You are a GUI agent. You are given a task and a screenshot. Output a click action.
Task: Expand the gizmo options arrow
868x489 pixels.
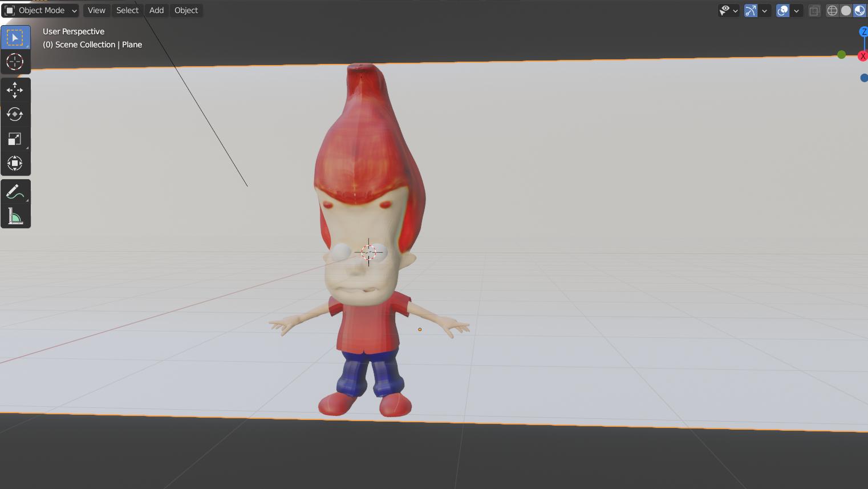(765, 10)
